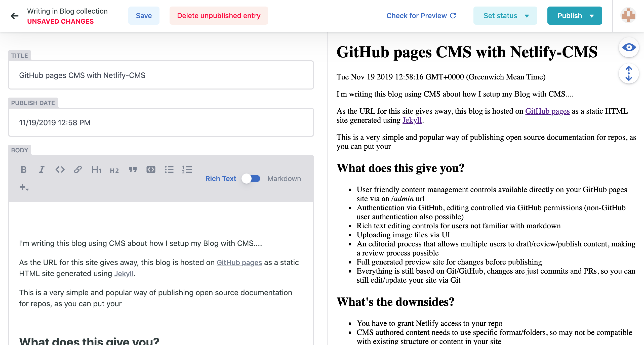Image resolution: width=644 pixels, height=345 pixels.
Task: Click the BODY field label
Action: (20, 150)
